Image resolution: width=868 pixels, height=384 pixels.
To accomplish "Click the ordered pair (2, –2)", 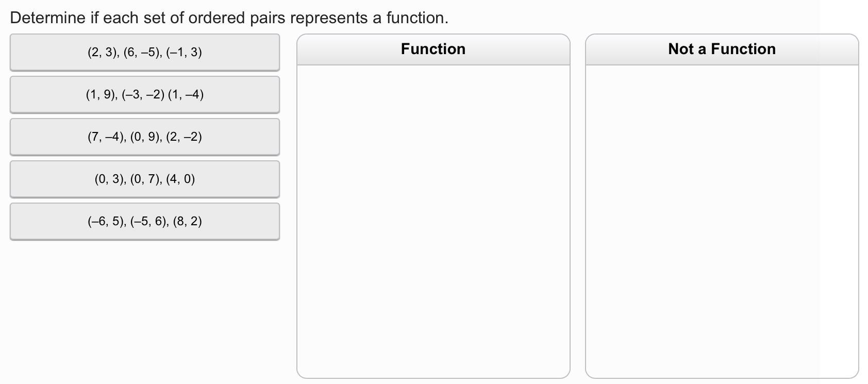I will (x=184, y=137).
